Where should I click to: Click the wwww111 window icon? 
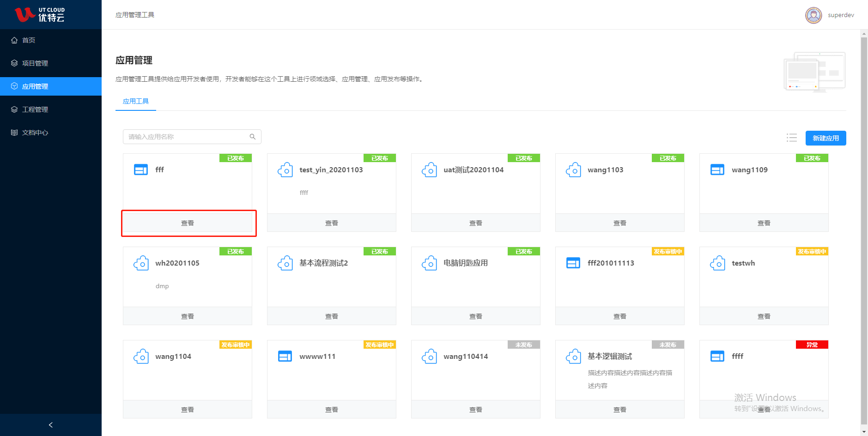click(x=285, y=357)
